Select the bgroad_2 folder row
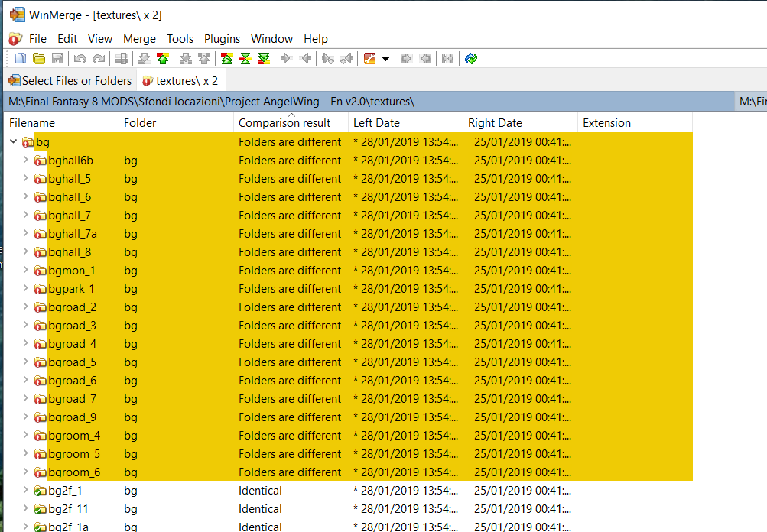The image size is (767, 532). point(348,307)
